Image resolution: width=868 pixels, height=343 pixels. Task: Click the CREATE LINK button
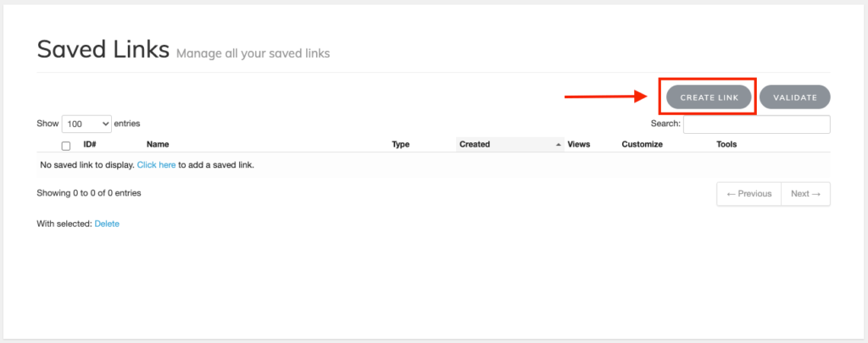click(709, 97)
